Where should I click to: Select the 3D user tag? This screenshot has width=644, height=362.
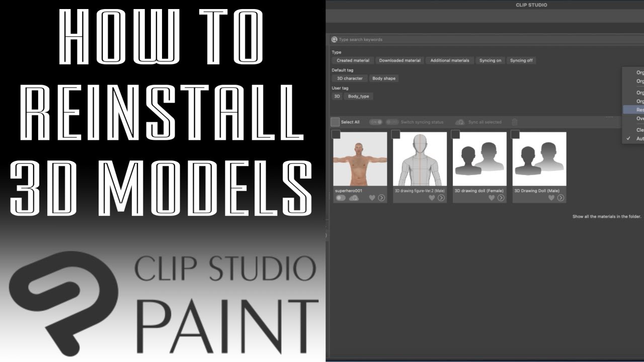pyautogui.click(x=337, y=96)
